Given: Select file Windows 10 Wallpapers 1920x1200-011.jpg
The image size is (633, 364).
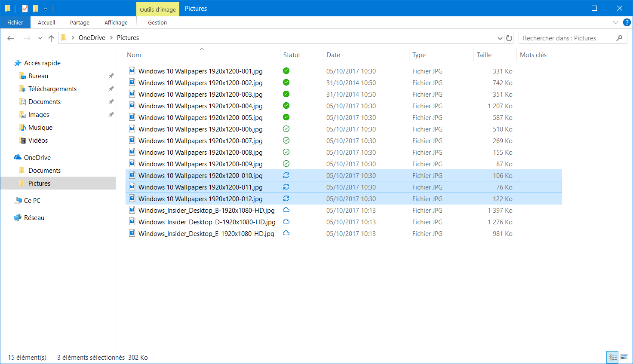Looking at the screenshot, I should point(200,187).
